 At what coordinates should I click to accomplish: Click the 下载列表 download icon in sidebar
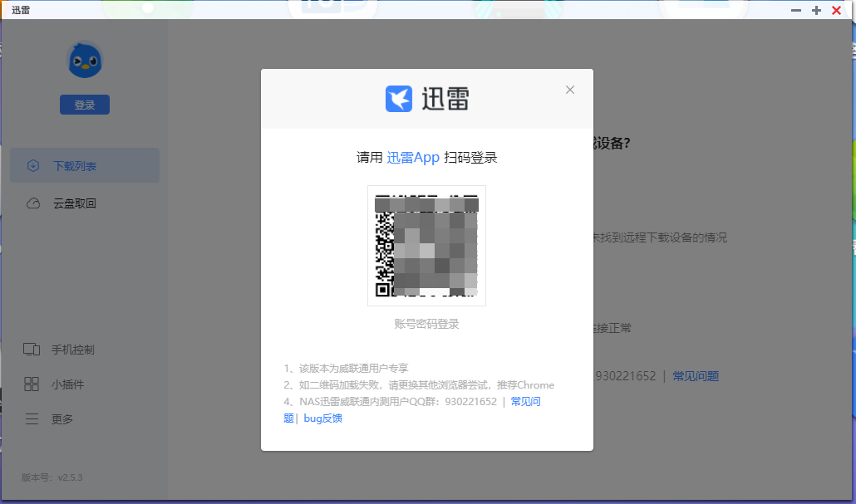(33, 166)
